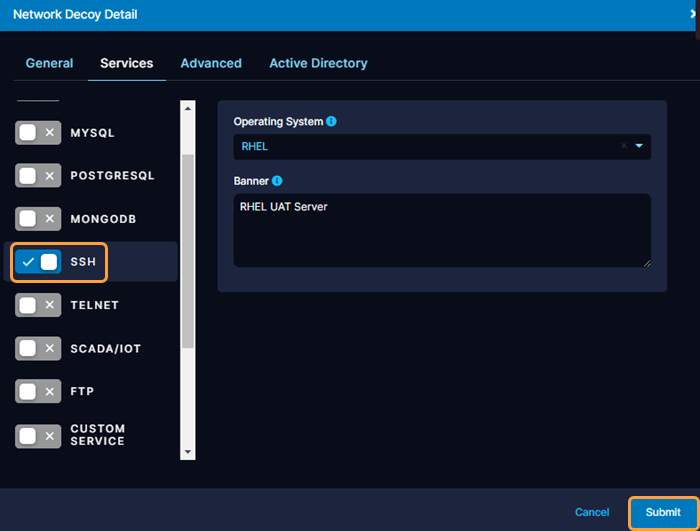700x531 pixels.
Task: Switch to the General tab
Action: coord(49,63)
